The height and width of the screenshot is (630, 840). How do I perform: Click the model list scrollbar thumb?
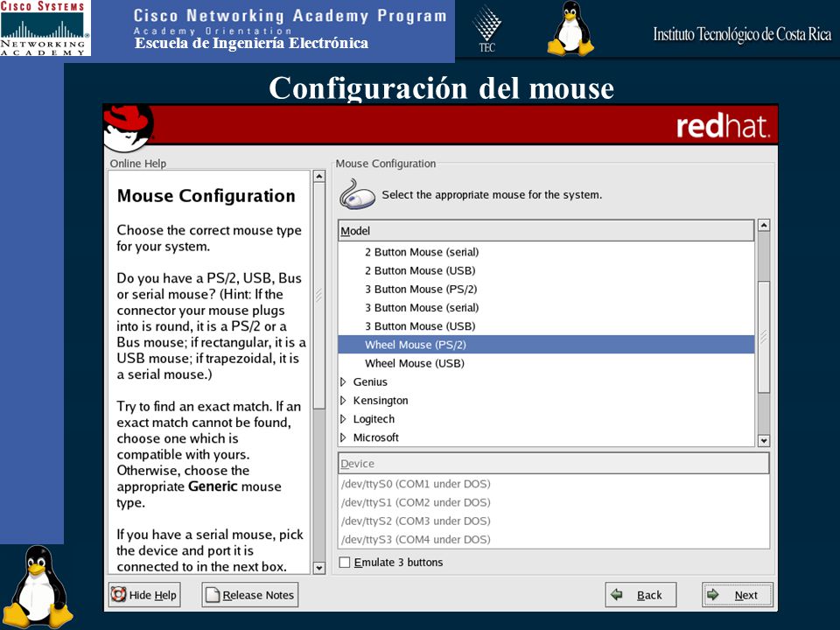coord(764,336)
